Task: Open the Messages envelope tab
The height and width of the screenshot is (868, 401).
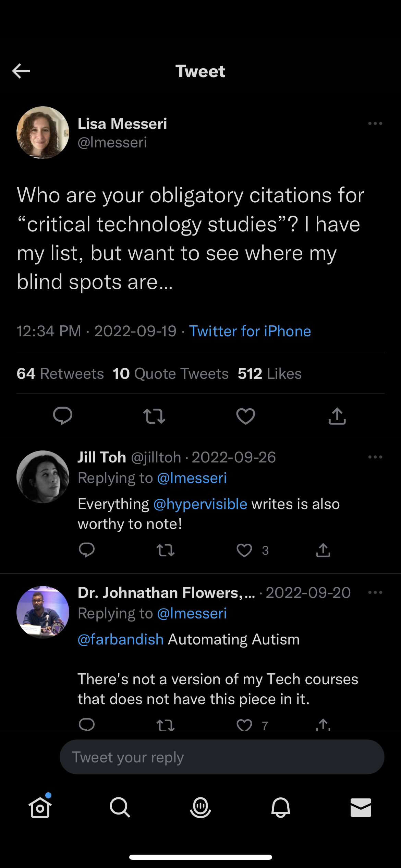Action: pyautogui.click(x=361, y=807)
